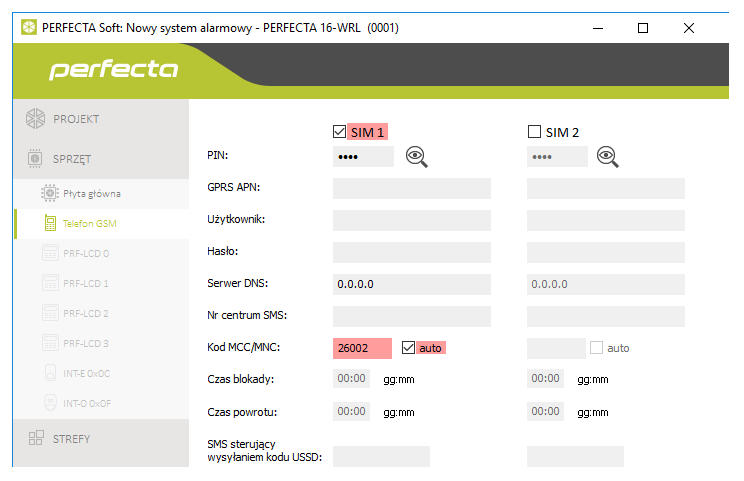Viewport: 744px width, 481px height.
Task: Open the PROJEKT section
Action: (x=101, y=119)
